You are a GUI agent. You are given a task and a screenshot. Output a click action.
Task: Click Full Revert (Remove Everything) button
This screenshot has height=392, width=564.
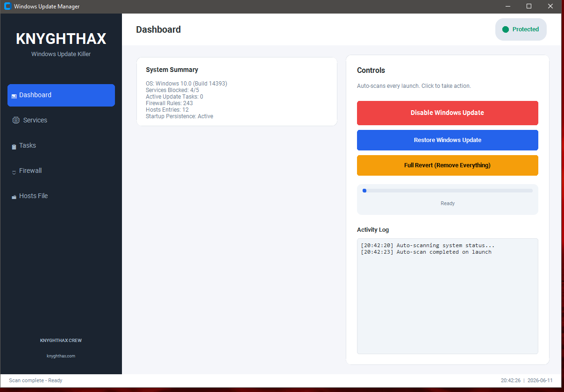[x=447, y=165]
